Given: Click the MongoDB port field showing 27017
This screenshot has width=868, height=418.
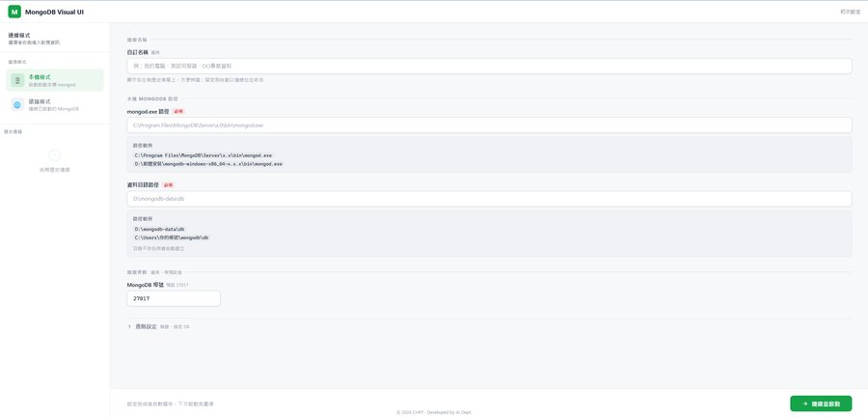Looking at the screenshot, I should point(174,298).
